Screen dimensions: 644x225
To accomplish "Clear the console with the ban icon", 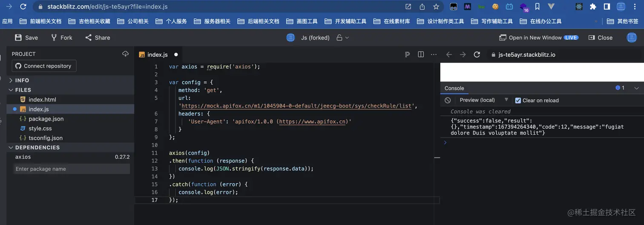I will (448, 100).
